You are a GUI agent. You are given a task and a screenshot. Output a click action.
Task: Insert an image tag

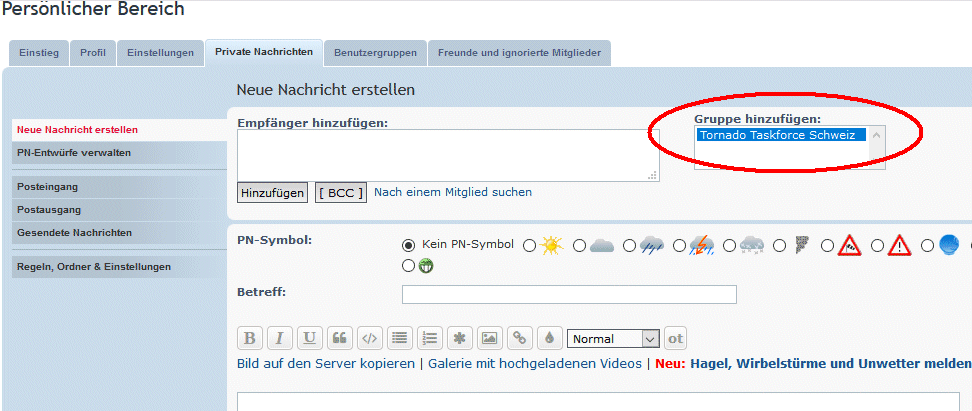(x=490, y=338)
